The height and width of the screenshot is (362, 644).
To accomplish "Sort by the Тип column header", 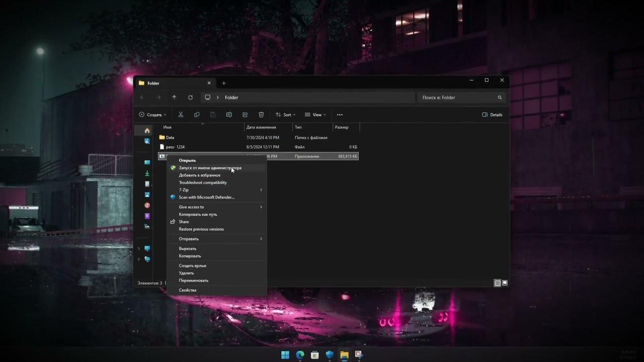I will (312, 127).
